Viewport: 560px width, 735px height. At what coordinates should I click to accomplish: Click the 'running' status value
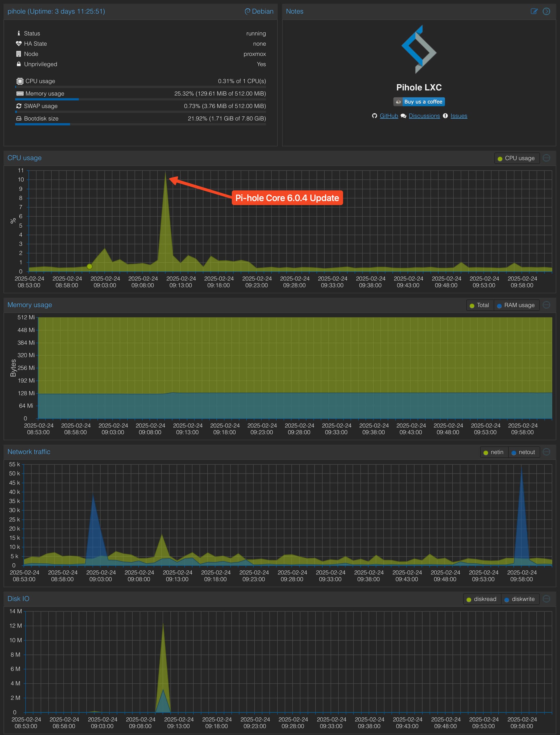[x=256, y=33]
